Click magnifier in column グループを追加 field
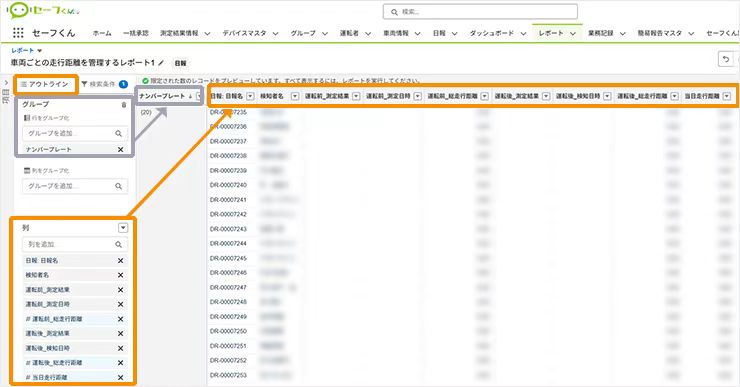This screenshot has height=387, width=740. tap(118, 186)
